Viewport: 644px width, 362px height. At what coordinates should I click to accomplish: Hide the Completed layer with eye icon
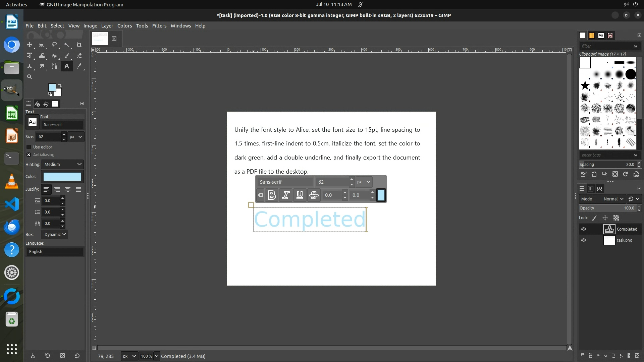coord(584,229)
